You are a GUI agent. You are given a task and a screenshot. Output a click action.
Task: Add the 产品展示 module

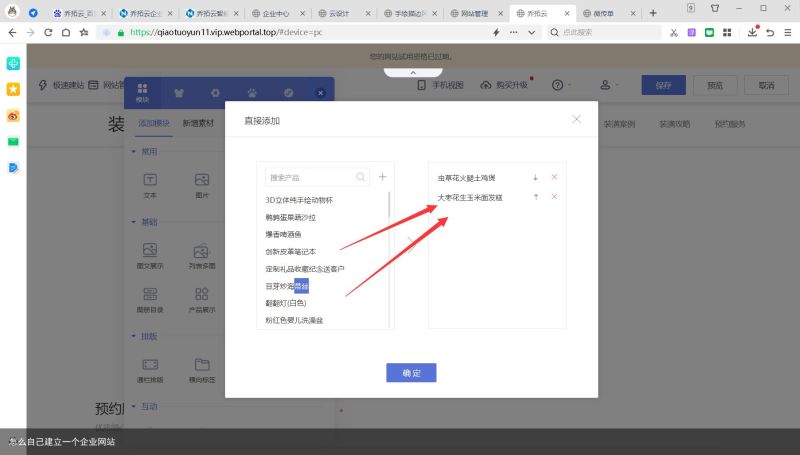point(202,300)
